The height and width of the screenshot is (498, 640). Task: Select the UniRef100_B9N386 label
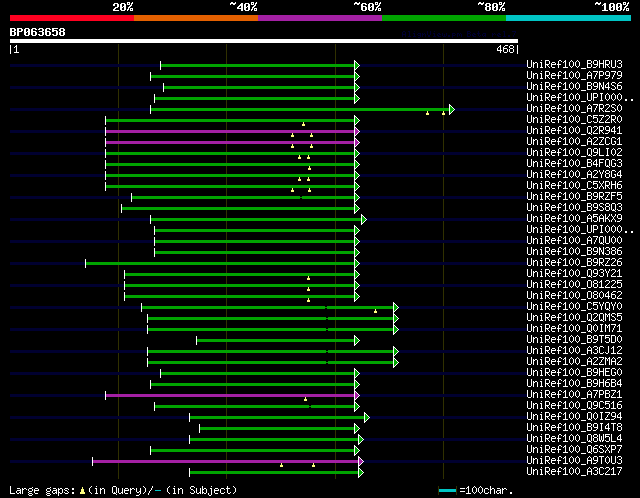(574, 251)
